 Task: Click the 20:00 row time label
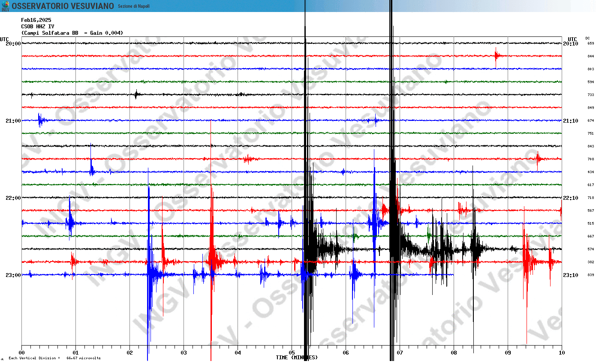(13, 43)
